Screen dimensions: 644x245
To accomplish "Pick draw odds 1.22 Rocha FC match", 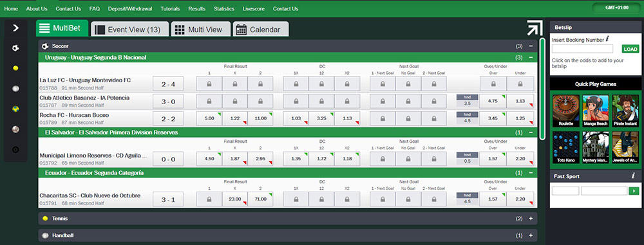I will tap(235, 118).
